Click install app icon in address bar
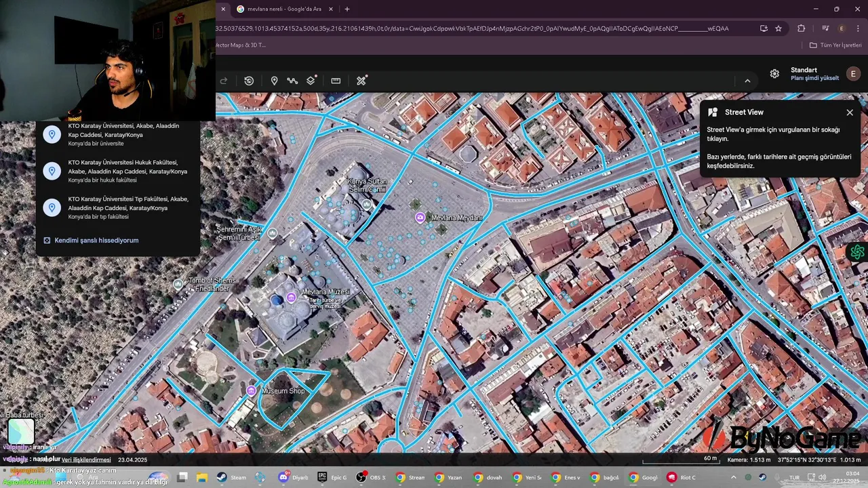The width and height of the screenshot is (868, 488). (x=764, y=28)
